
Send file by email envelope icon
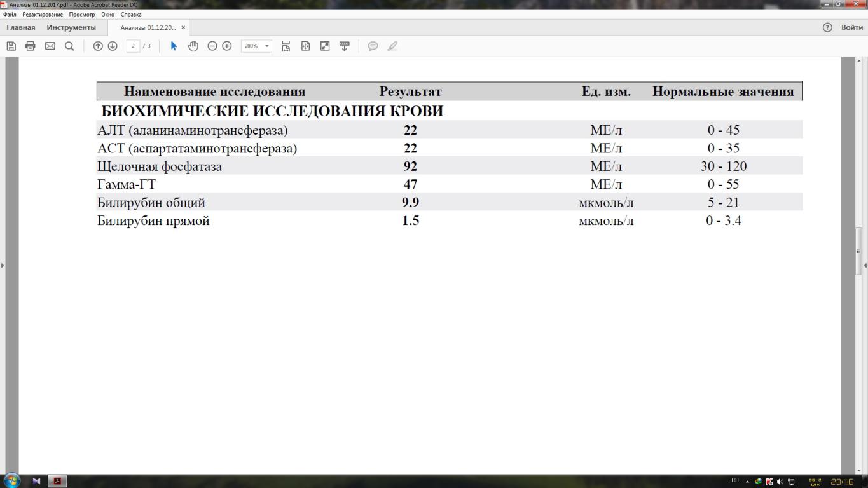(x=50, y=46)
